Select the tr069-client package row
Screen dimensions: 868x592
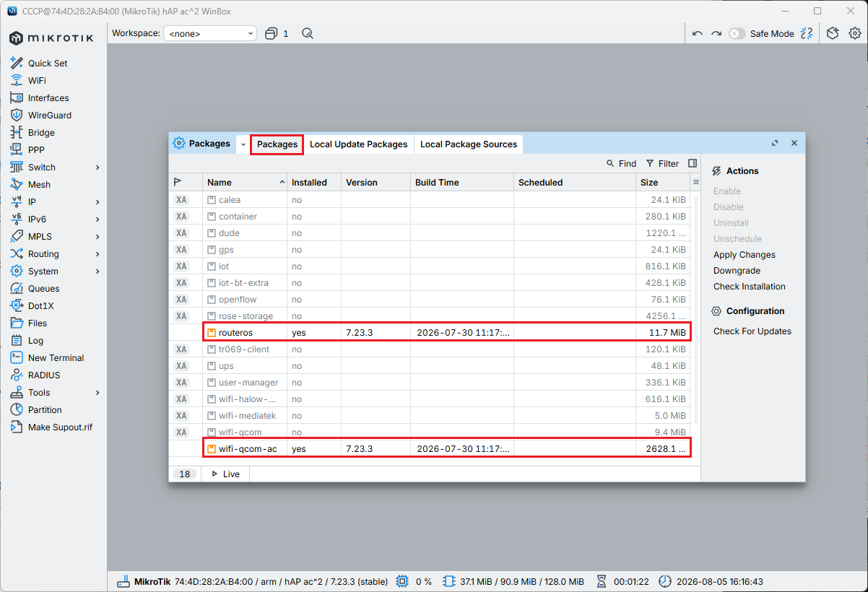[x=430, y=349]
